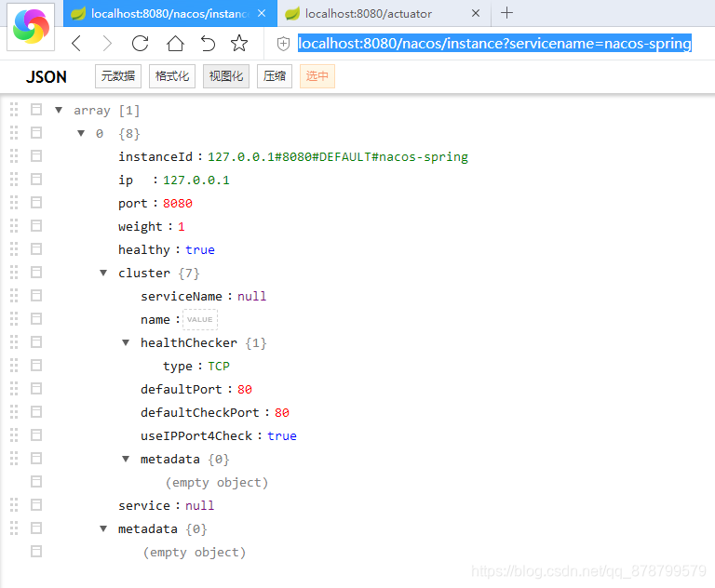Grab the drag handle of the cluster row
The height and width of the screenshot is (588, 715).
point(14,272)
